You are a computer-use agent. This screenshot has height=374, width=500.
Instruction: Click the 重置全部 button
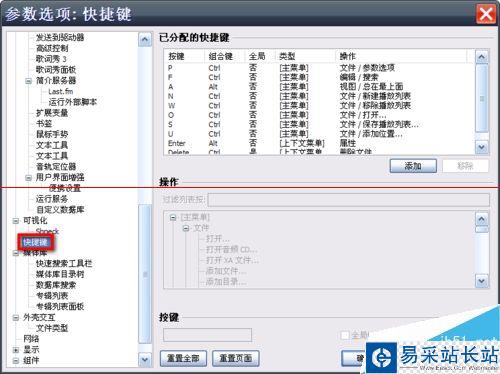coord(183,358)
